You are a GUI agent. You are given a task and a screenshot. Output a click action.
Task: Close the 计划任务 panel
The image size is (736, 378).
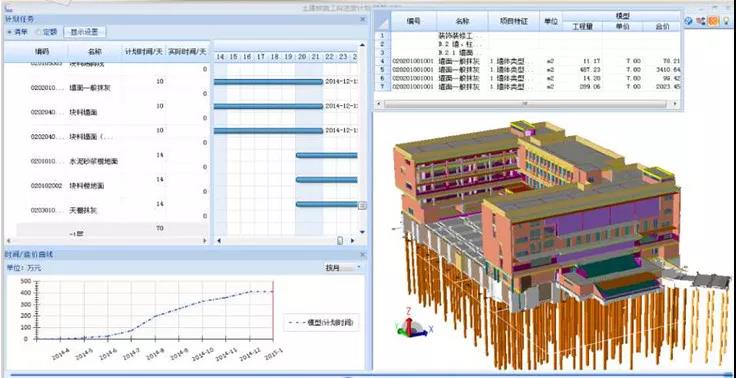click(362, 19)
